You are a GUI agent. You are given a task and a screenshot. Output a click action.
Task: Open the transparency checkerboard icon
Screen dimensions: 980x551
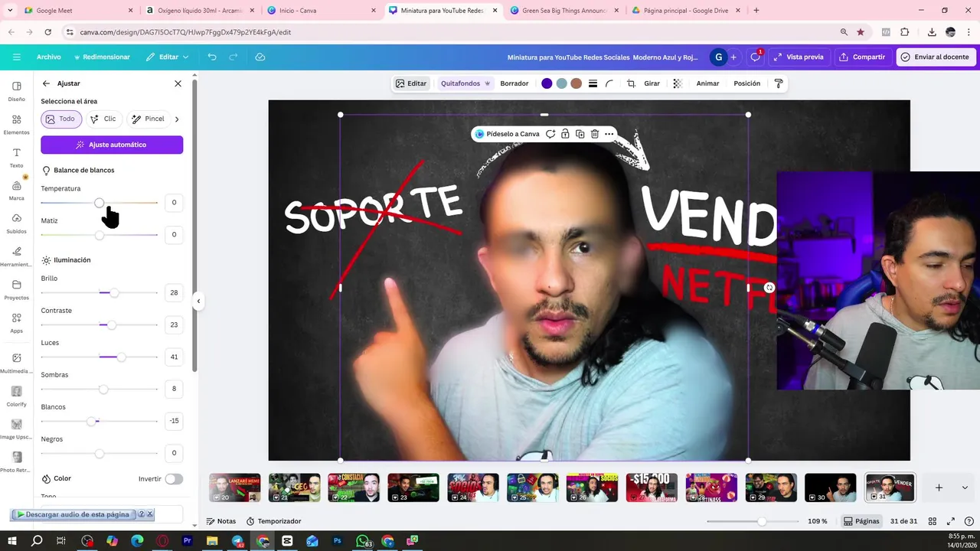(x=678, y=83)
